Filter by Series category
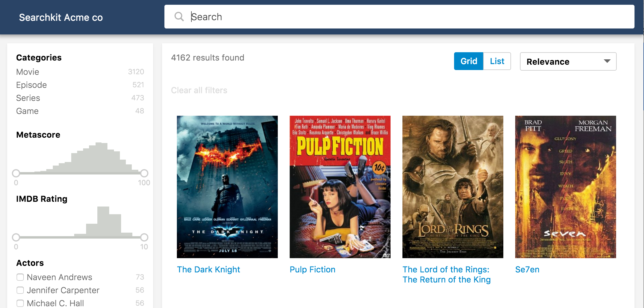644x308 pixels. click(80, 98)
